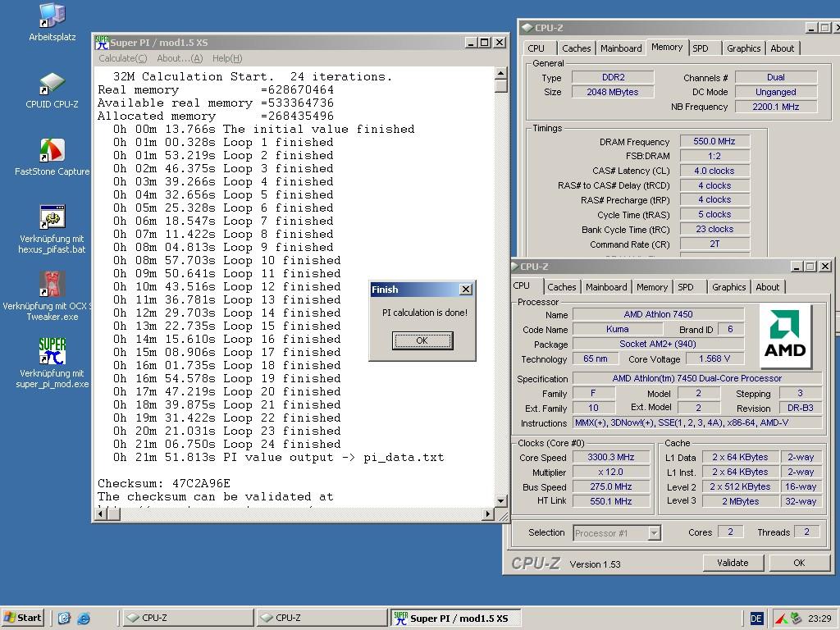Select About tab in back CPU-Z window
The height and width of the screenshot is (630, 840).
point(782,48)
